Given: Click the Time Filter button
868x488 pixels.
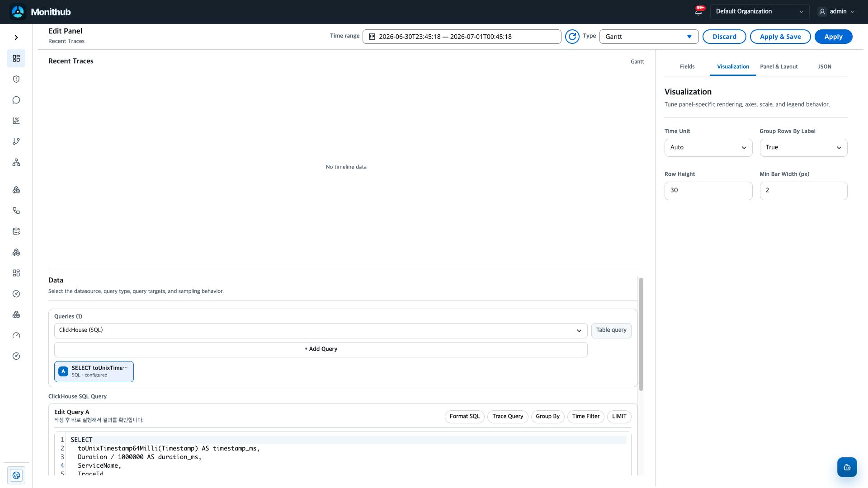Looking at the screenshot, I should coord(585,417).
